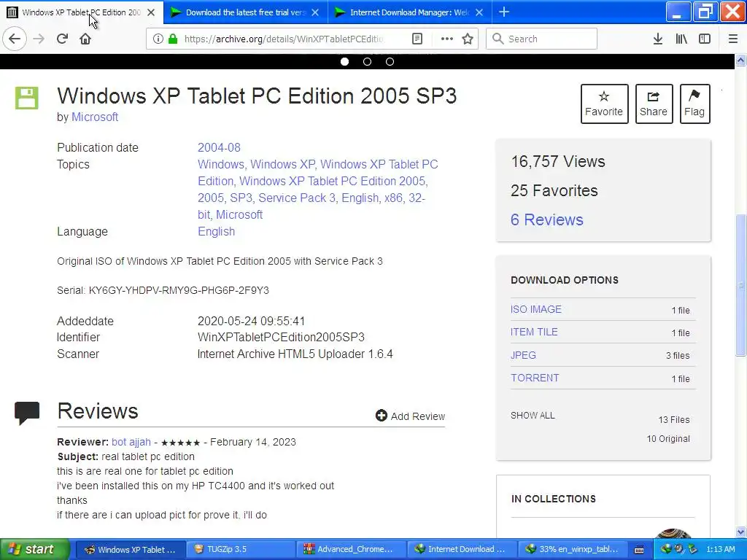Select the second carousel dot
Screen dimensions: 747x560
(367, 61)
